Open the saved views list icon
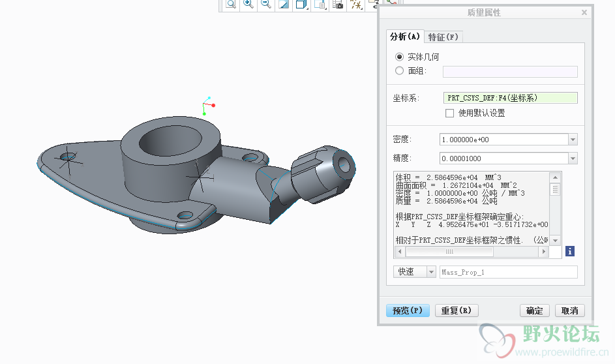This screenshot has width=615, height=364. 320,5
